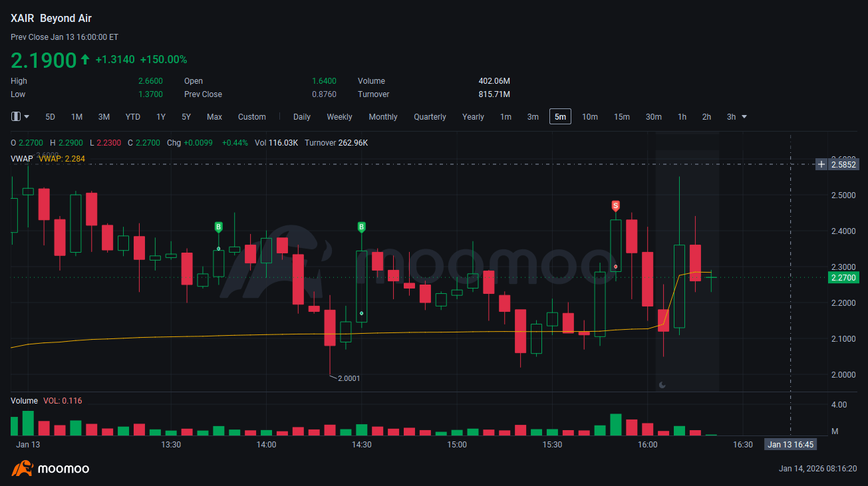Switch to Daily candles
This screenshot has height=486, width=868.
point(302,117)
